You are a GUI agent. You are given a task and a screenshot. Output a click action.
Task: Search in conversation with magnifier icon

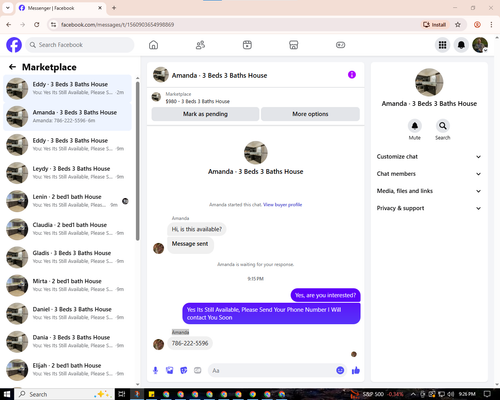(x=443, y=126)
